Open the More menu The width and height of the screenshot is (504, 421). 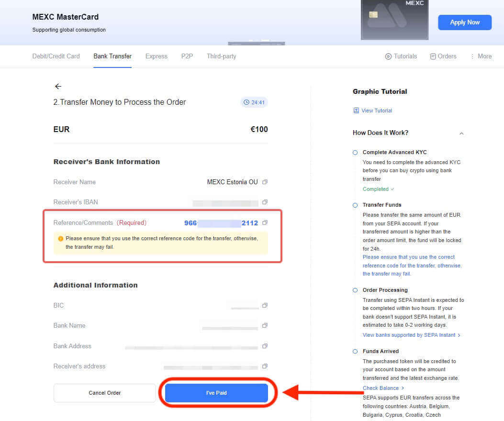point(481,56)
